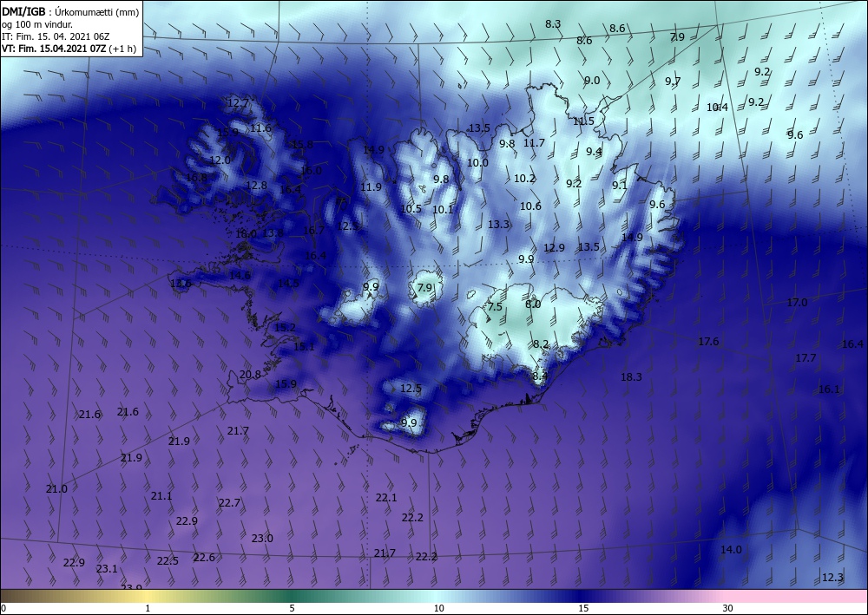Click the 16.0 value label

coord(311,171)
